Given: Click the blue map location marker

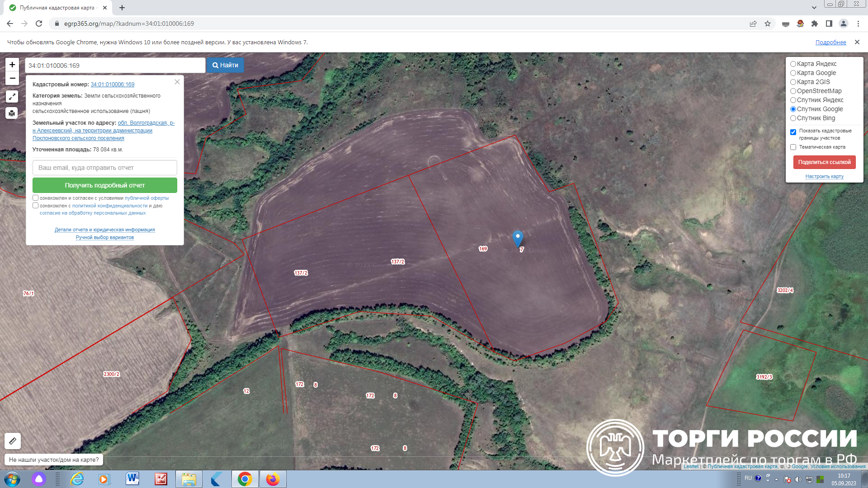Looking at the screenshot, I should point(518,238).
